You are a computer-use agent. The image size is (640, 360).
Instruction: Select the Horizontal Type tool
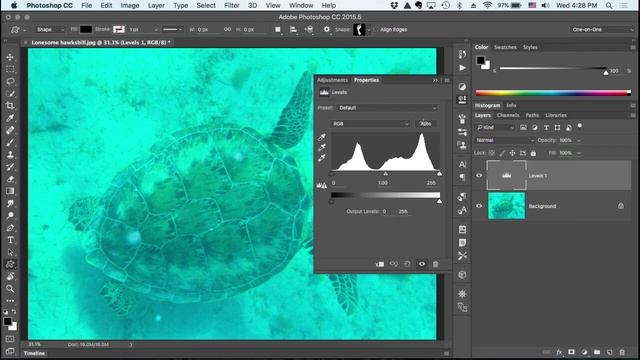(10, 240)
